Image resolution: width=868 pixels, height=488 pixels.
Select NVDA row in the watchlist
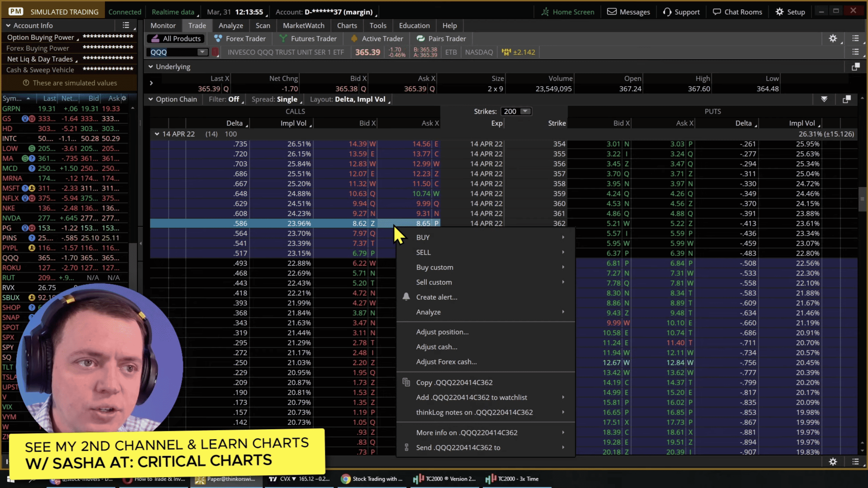(x=65, y=218)
